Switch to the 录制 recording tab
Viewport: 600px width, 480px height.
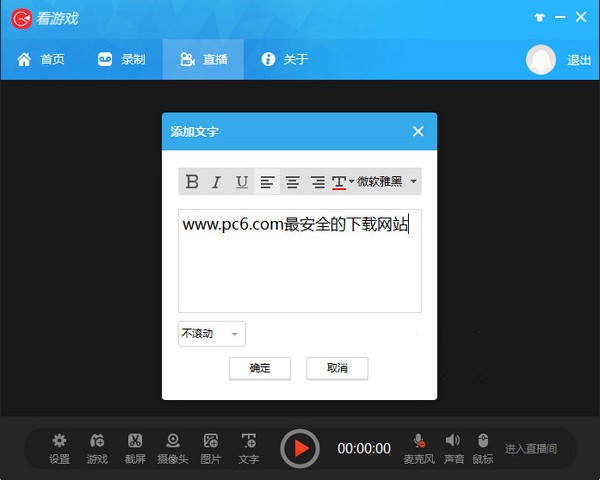(121, 60)
